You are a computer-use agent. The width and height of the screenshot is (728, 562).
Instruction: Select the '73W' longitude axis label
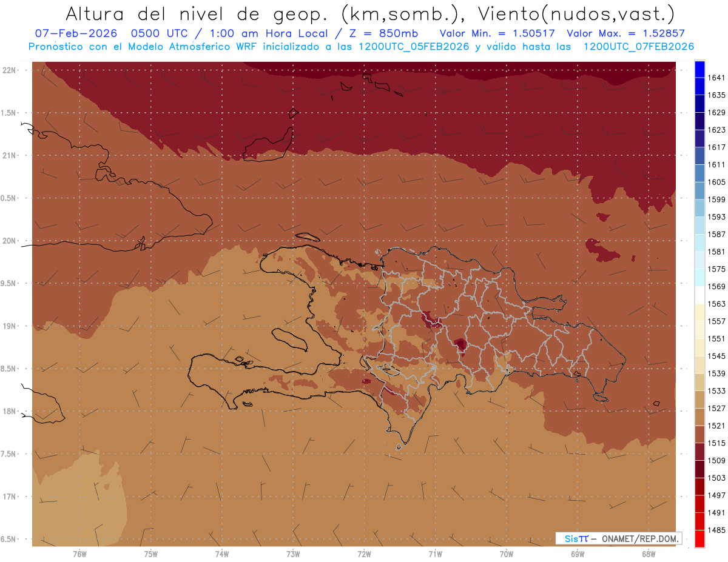click(293, 554)
